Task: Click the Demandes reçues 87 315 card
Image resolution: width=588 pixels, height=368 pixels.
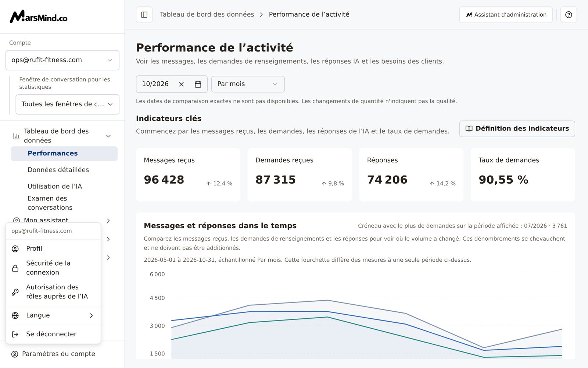Action: 300,175
